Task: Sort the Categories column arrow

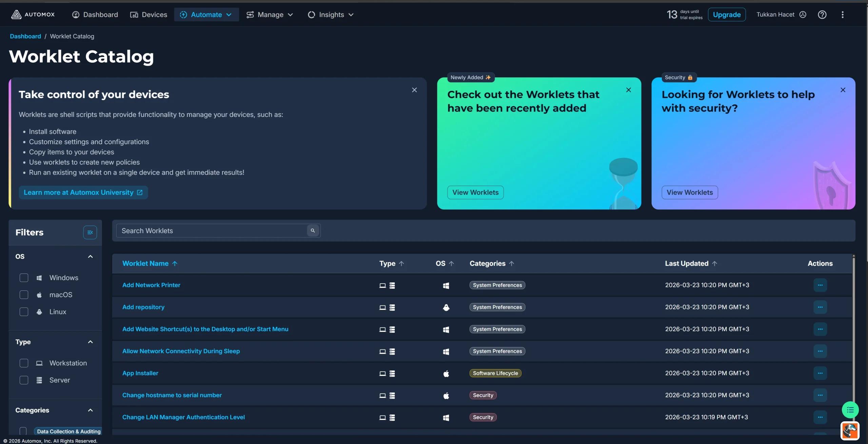Action: coord(511,263)
